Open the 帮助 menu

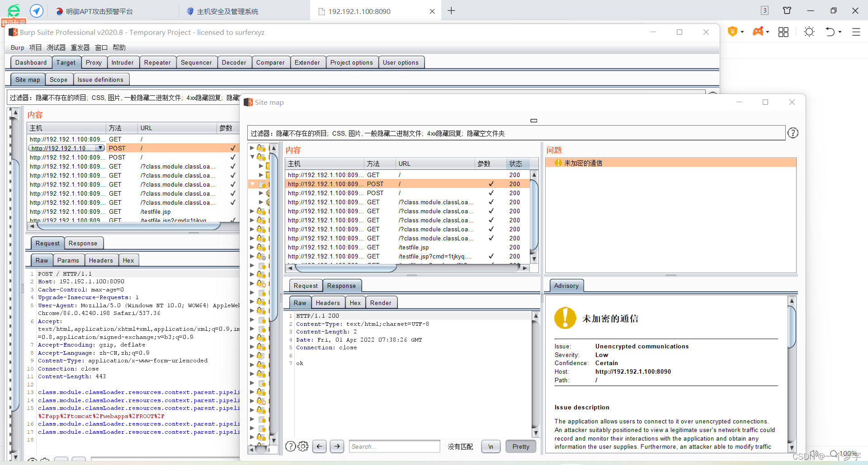click(119, 47)
